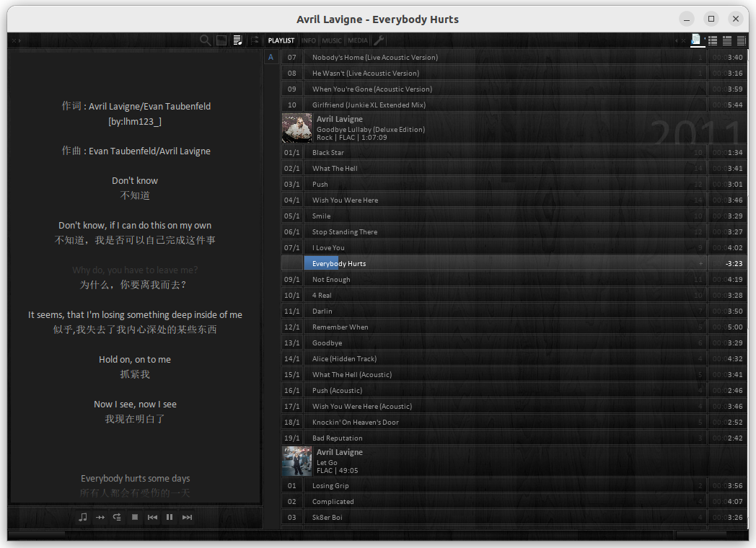
Task: Open the MEDIA tab
Action: click(358, 40)
